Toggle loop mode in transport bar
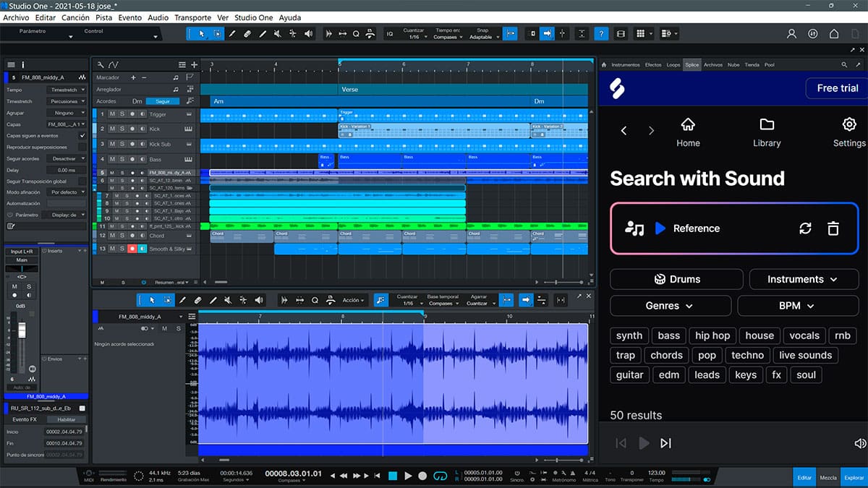The image size is (868, 488). click(x=440, y=476)
